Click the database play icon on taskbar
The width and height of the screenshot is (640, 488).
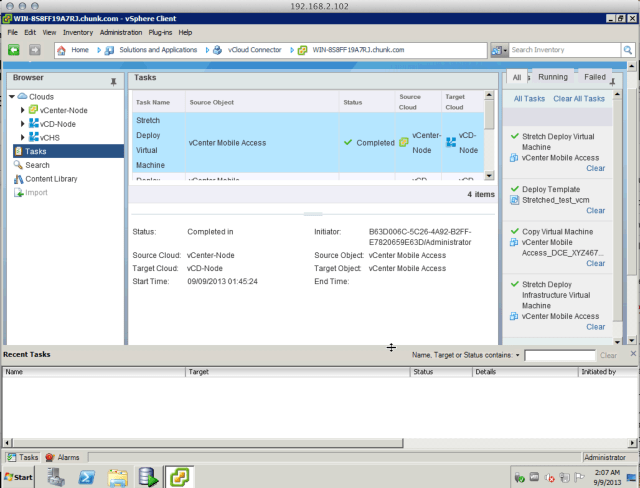(148, 477)
